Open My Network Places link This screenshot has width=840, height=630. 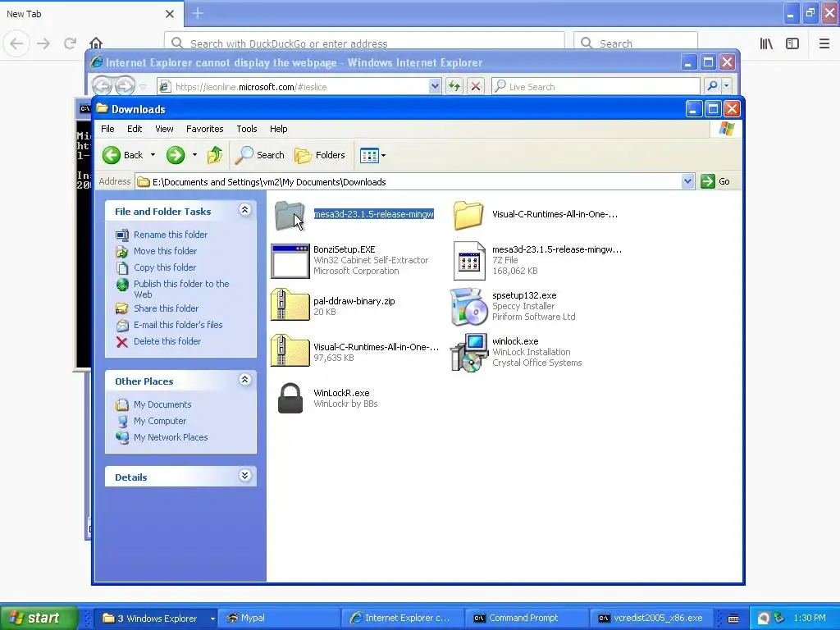[171, 438]
